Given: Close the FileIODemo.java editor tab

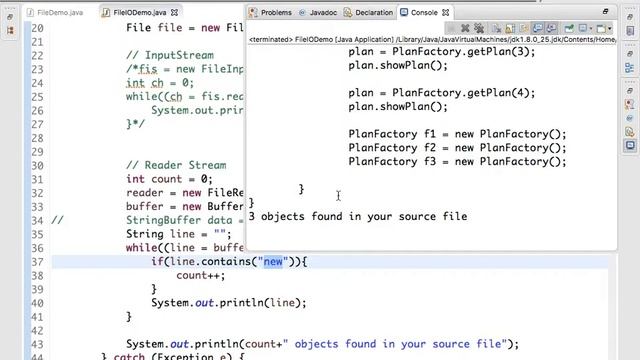Looking at the screenshot, I should tap(174, 13).
